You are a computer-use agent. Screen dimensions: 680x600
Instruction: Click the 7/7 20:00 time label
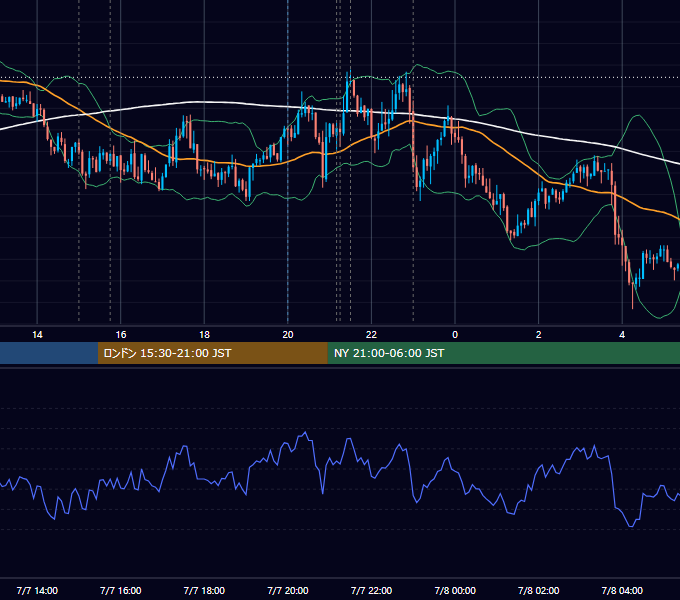tap(288, 590)
